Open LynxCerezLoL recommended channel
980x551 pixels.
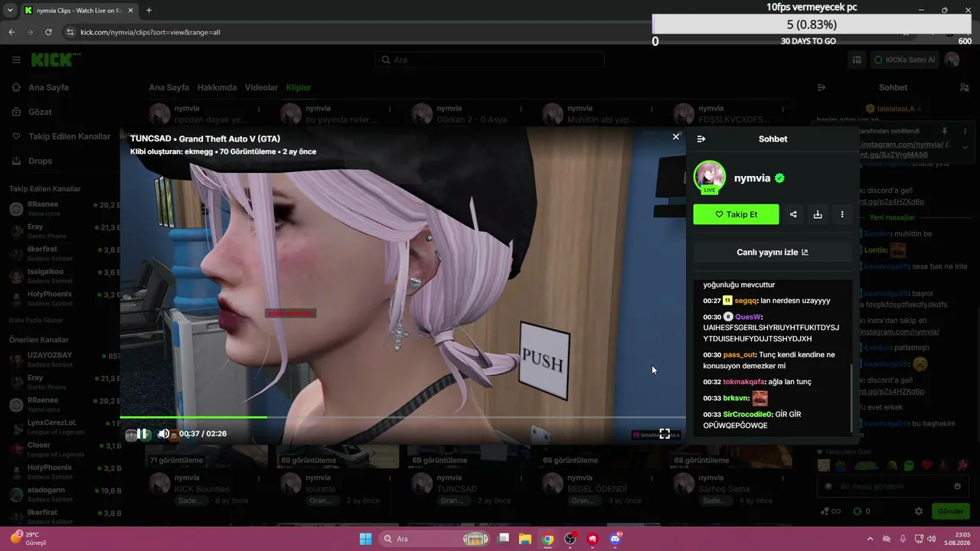click(64, 427)
